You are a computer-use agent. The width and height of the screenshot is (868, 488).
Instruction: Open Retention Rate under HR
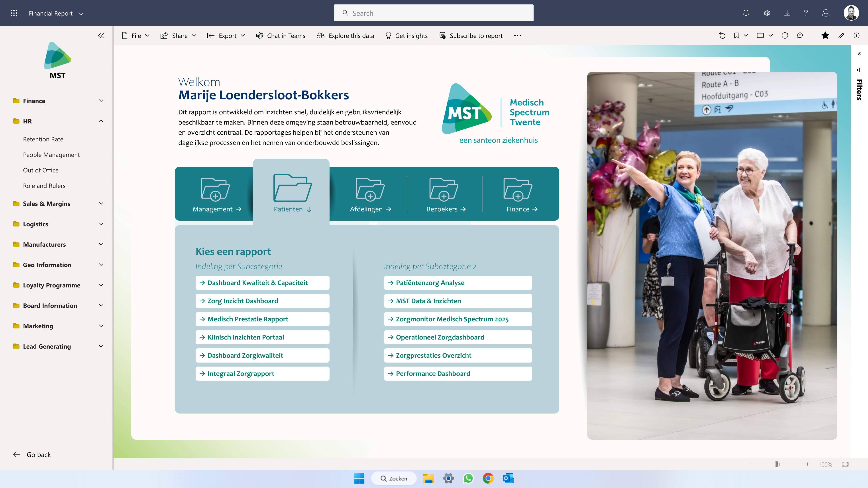click(43, 139)
